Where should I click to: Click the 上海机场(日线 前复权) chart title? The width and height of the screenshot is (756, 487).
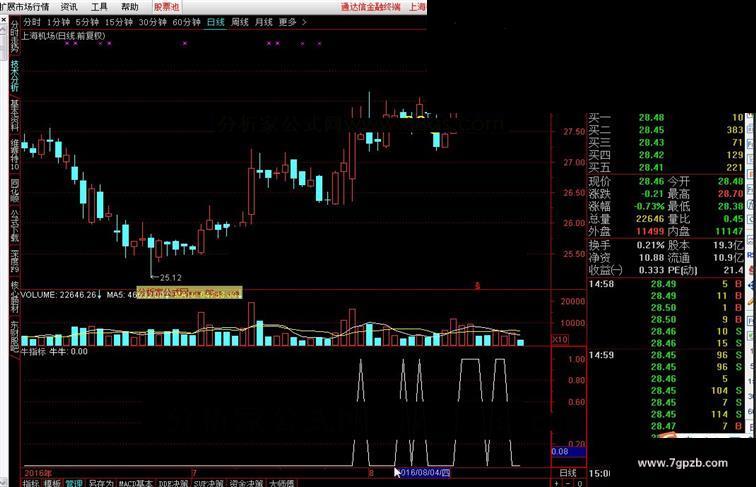(63, 36)
